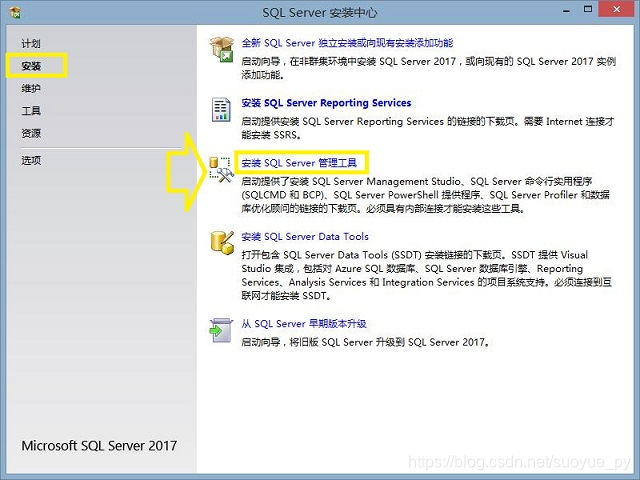Click text 在非群集环境中安装 SQL Server 2017
This screenshot has width=640, height=480.
pos(373,61)
